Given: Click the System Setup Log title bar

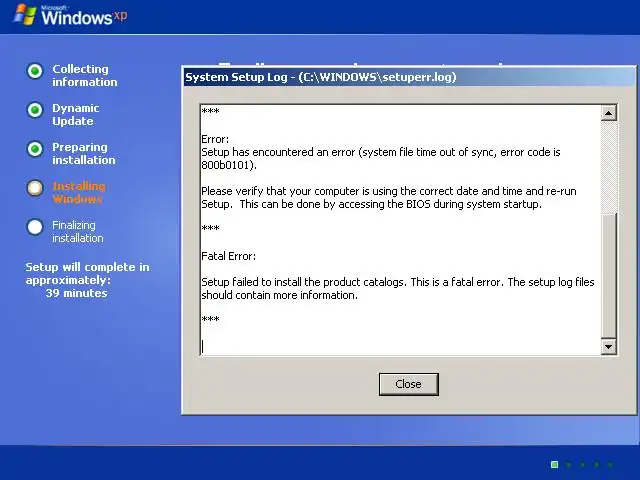Looking at the screenshot, I should (409, 77).
